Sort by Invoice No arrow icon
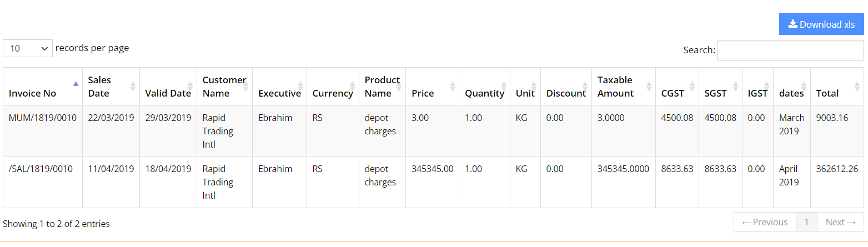Image resolution: width=868 pixels, height=247 pixels. (76, 84)
